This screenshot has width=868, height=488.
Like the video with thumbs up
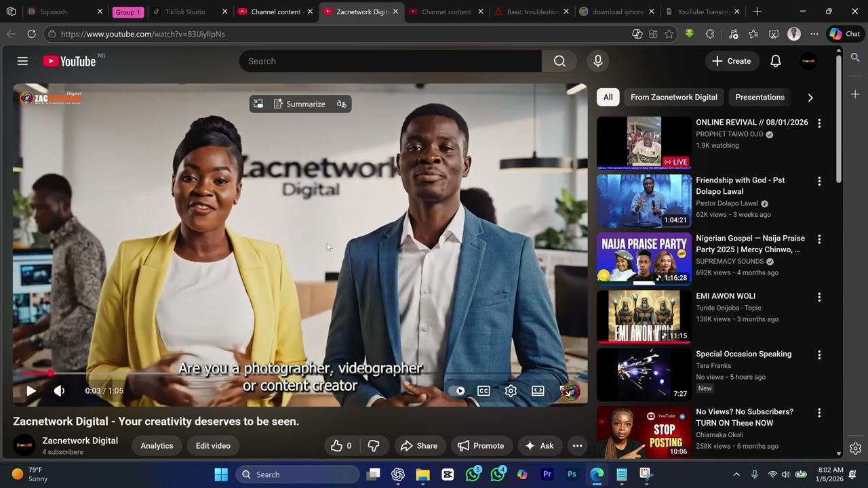click(x=341, y=445)
